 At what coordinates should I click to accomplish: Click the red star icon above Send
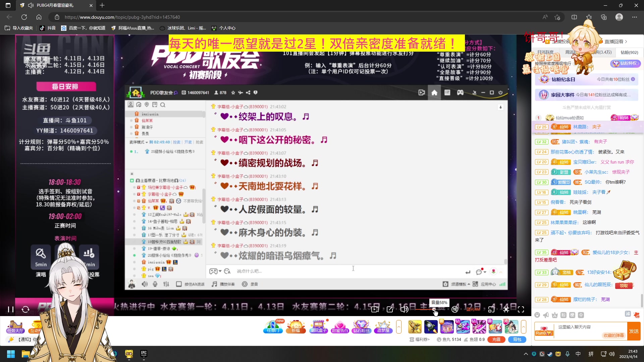point(637,315)
